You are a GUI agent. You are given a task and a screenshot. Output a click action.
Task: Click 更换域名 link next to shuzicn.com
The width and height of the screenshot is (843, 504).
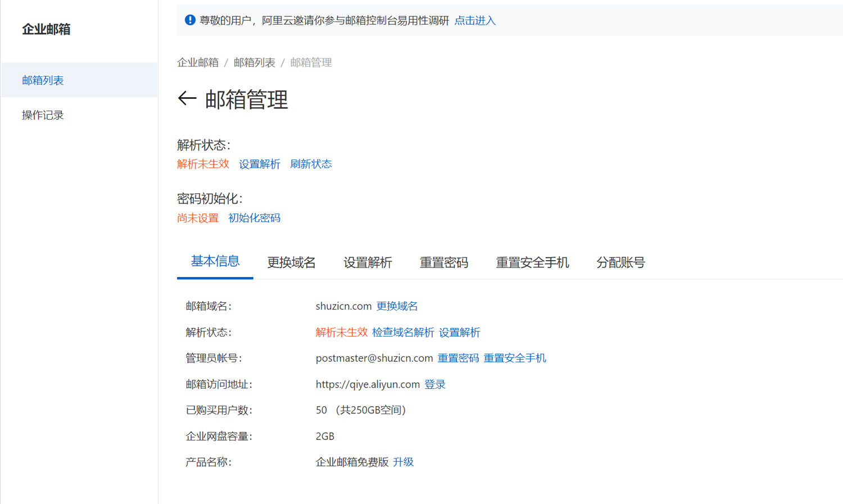[x=397, y=306]
